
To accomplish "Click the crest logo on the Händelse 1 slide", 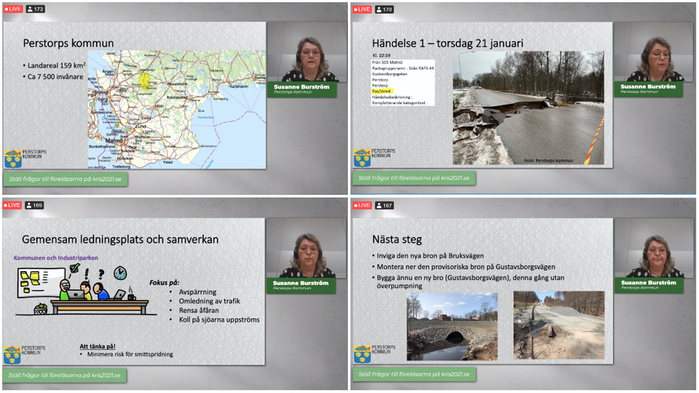I will tap(362, 158).
